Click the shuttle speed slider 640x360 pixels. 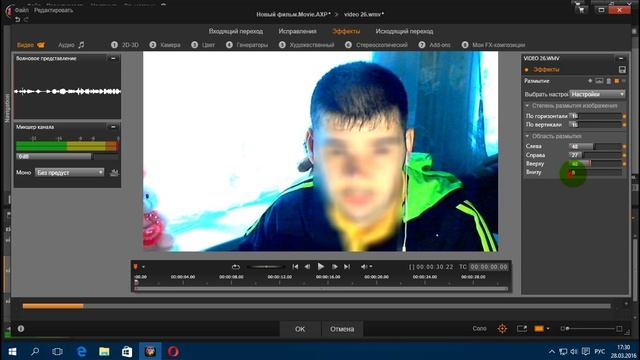pos(266,267)
